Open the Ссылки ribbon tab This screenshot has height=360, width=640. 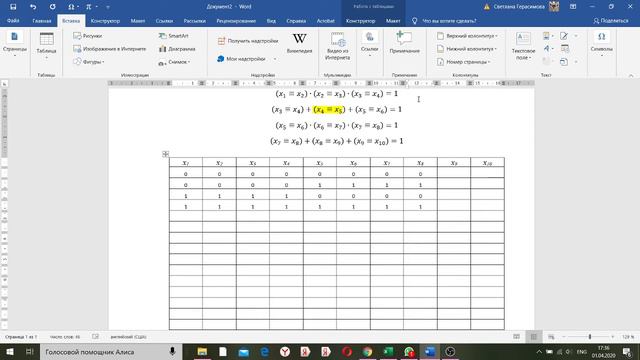tap(164, 20)
